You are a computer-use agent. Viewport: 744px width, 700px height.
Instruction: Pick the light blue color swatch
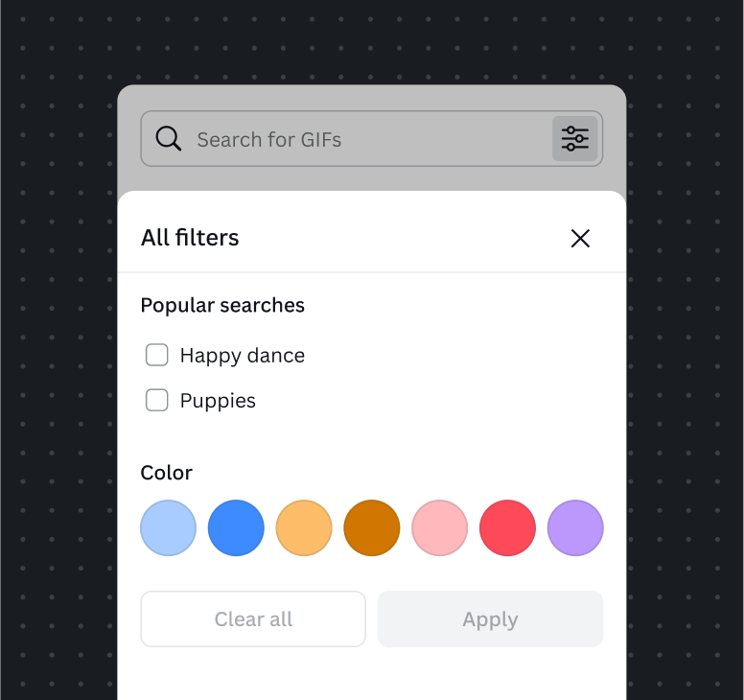pyautogui.click(x=169, y=527)
